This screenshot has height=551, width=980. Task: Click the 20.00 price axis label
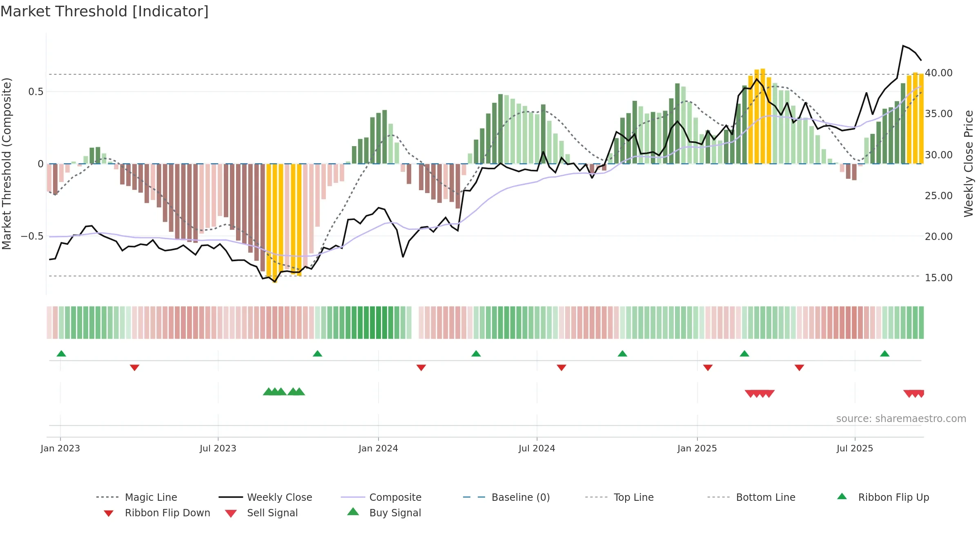(x=939, y=237)
